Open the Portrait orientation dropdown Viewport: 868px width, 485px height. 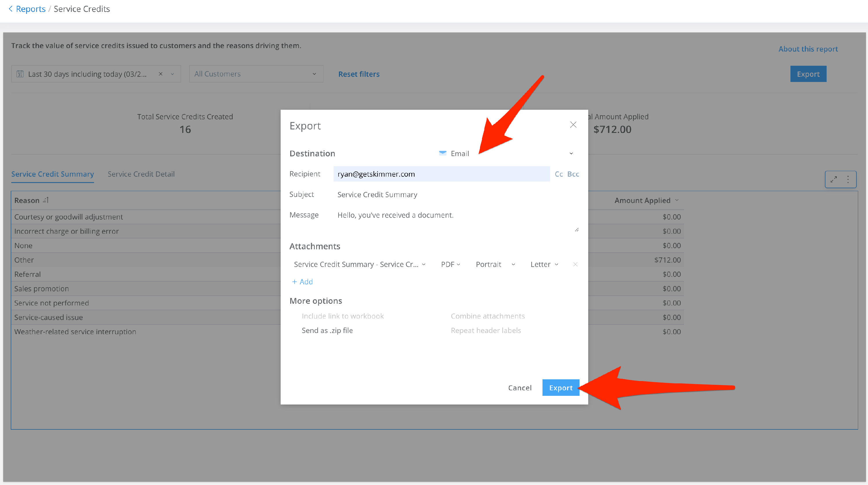click(495, 264)
